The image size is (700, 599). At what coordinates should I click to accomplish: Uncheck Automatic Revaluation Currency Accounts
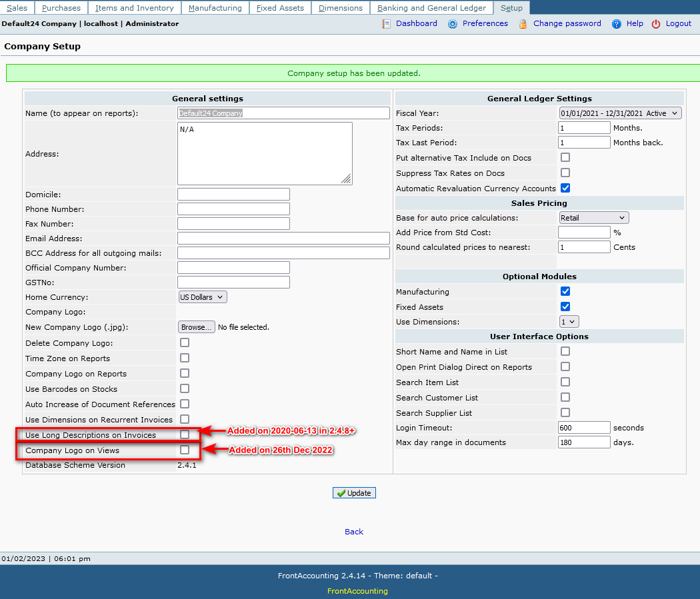tap(565, 188)
